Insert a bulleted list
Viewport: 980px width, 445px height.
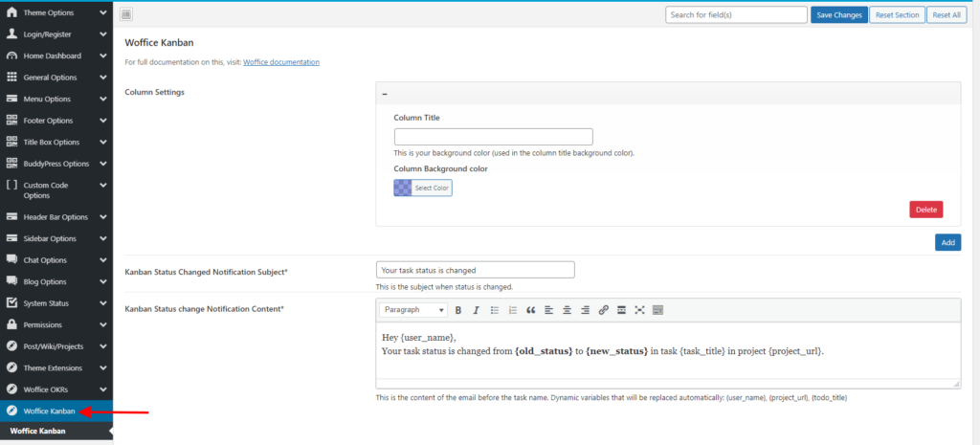pos(494,310)
